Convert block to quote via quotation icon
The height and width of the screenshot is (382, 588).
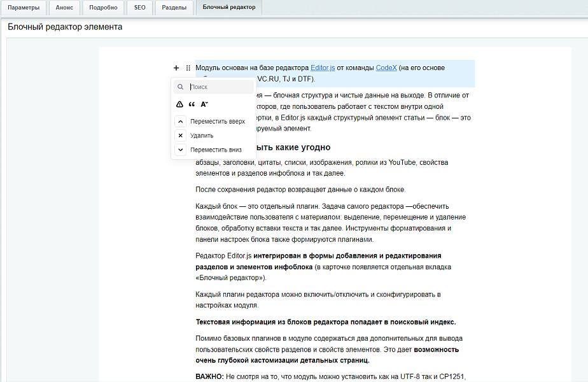[192, 104]
